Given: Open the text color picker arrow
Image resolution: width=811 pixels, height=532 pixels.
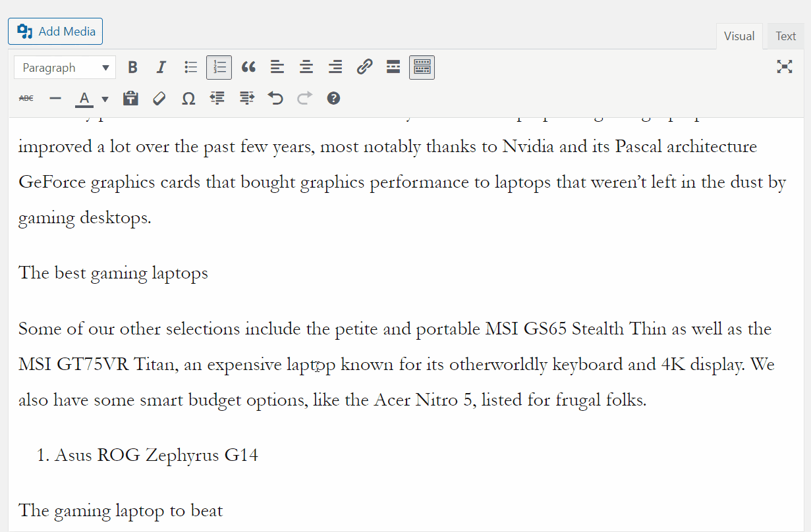Looking at the screenshot, I should tap(105, 99).
